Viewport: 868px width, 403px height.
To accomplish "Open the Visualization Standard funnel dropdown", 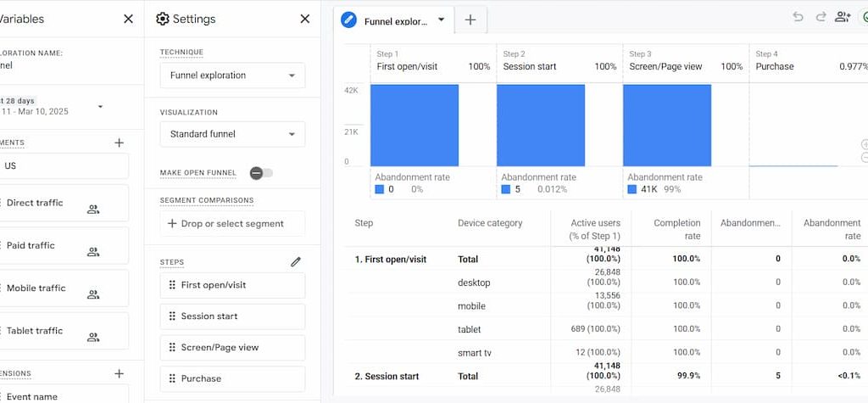I will (232, 134).
